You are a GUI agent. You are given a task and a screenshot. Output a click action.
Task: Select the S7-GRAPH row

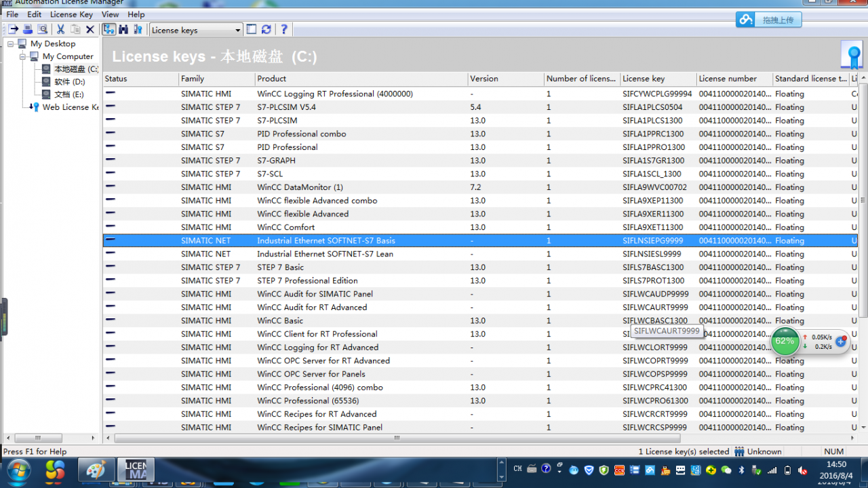[481, 161]
